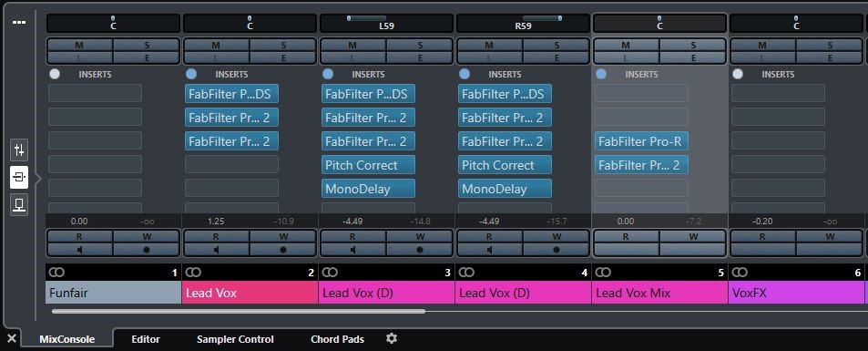Show the fader section icon in the left sidebar
The width and height of the screenshot is (868, 351).
click(x=19, y=150)
